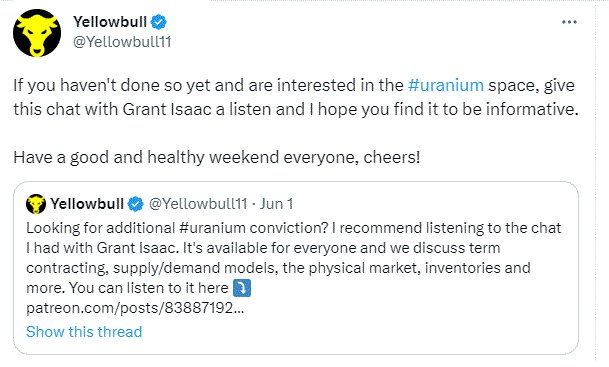The width and height of the screenshot is (609, 367).
Task: Open the Yellowbull name inside quoted tweet
Action: [87, 204]
